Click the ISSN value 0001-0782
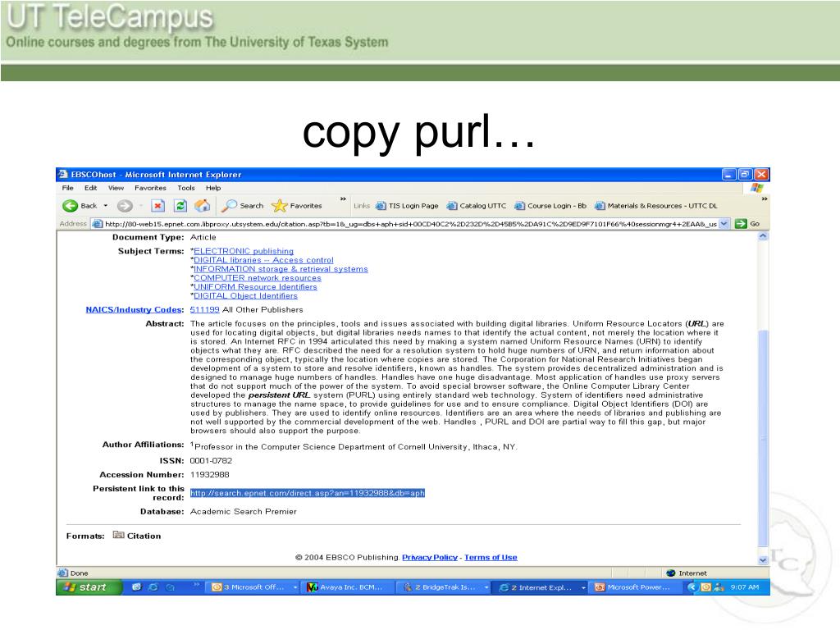840x630 pixels. (211, 461)
